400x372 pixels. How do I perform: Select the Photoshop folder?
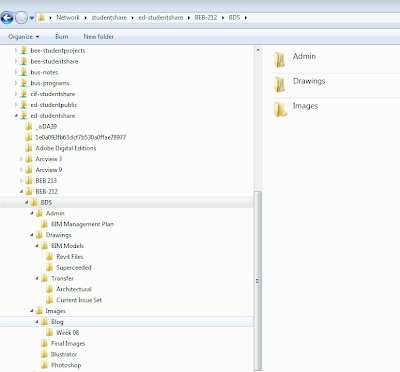click(66, 365)
